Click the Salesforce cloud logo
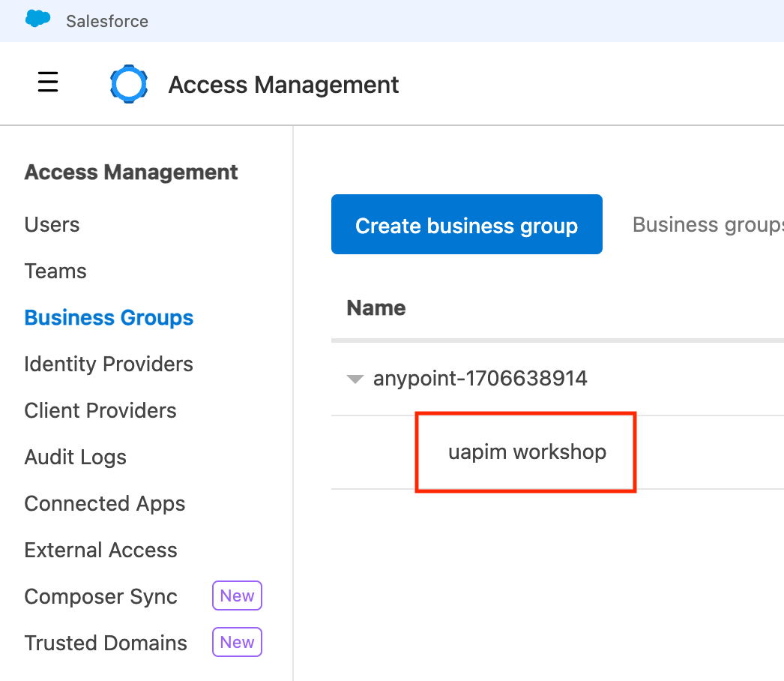 click(x=38, y=19)
